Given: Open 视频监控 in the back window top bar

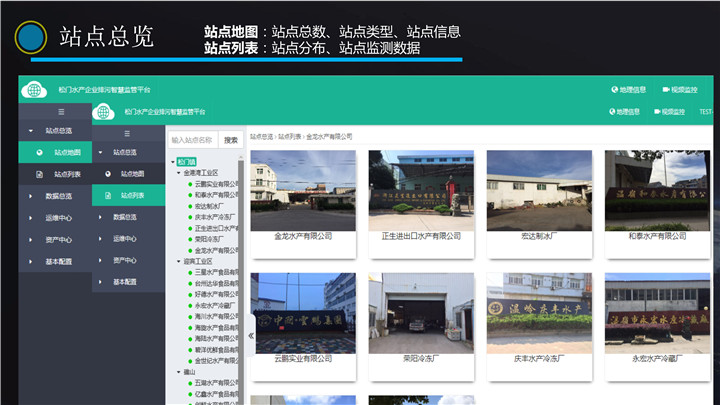Looking at the screenshot, I should [680, 90].
